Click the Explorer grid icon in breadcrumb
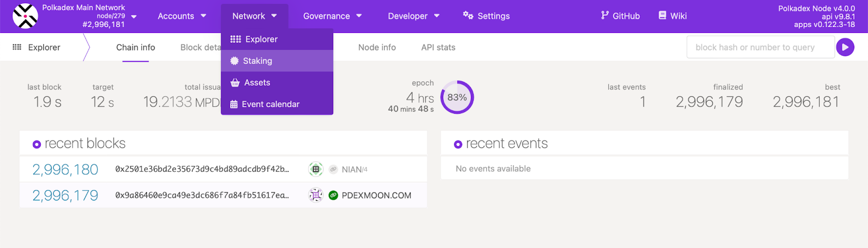The width and height of the screenshot is (868, 248). click(17, 48)
